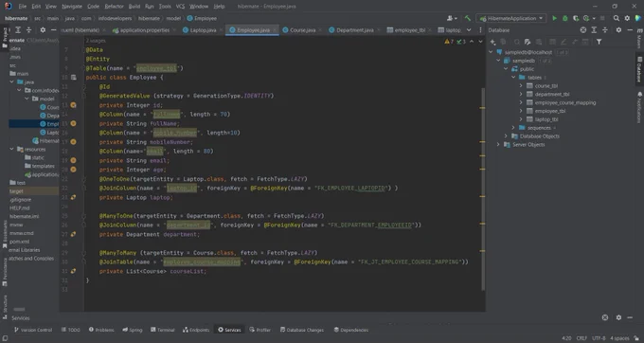Expand the Database Objects node
Viewport: 644px width, 343px height.
point(506,135)
